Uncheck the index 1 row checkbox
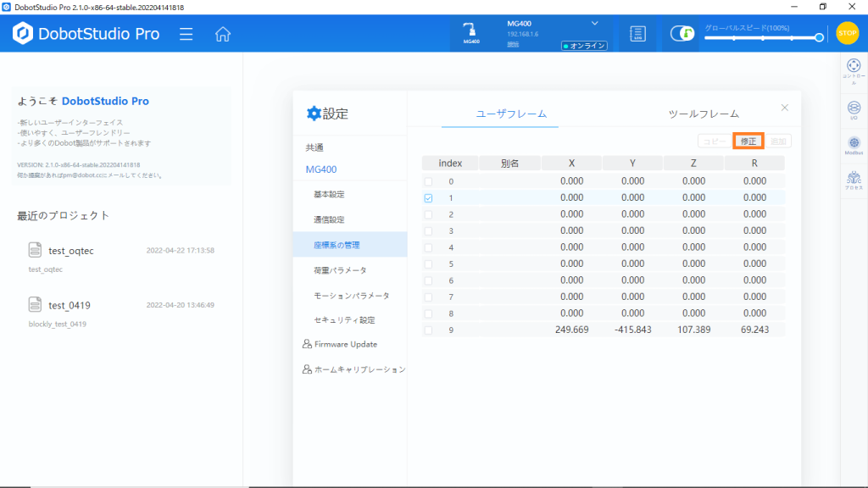Viewport: 868px width, 488px height. pyautogui.click(x=428, y=197)
